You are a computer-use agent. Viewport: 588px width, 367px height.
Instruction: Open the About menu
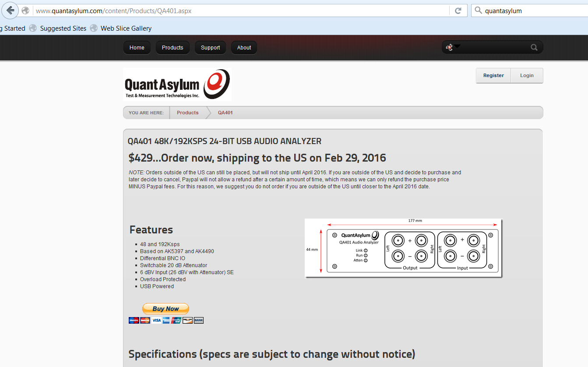(x=244, y=47)
